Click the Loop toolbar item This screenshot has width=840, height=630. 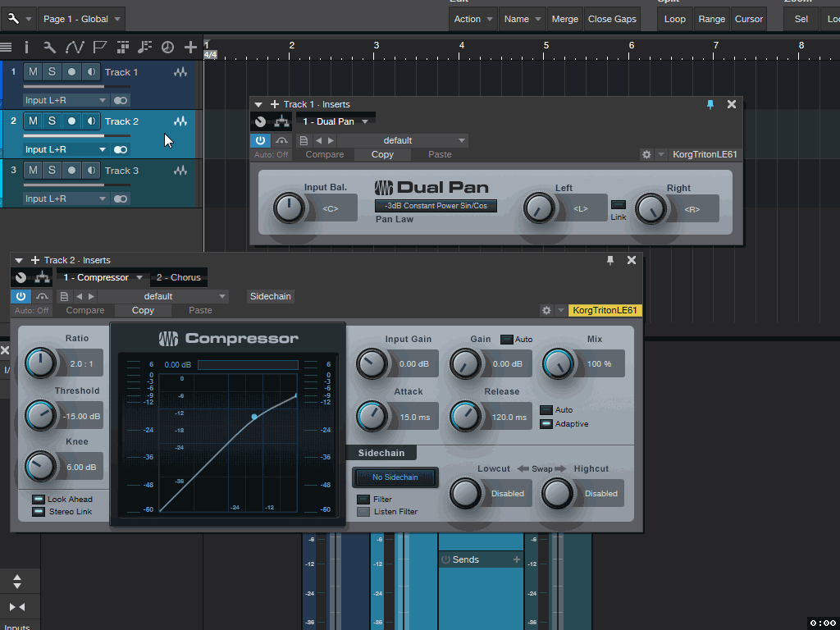point(674,19)
